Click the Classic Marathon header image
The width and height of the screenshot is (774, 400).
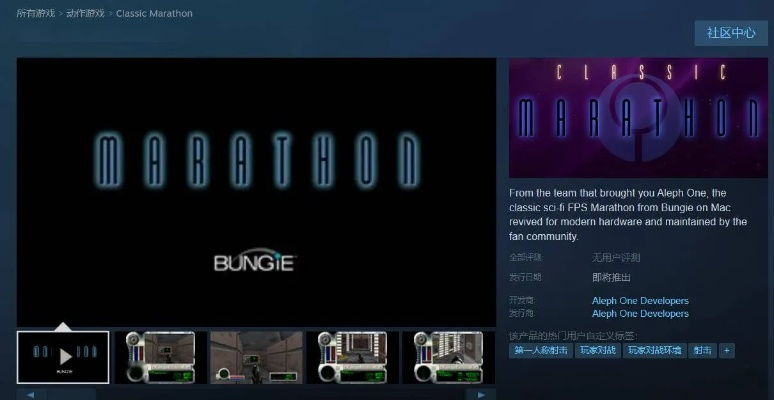pyautogui.click(x=638, y=118)
